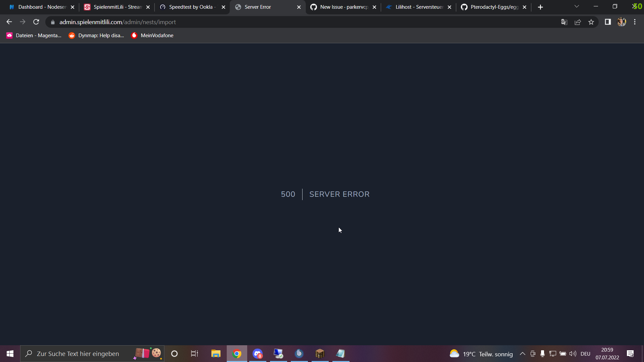Open Task View from the taskbar

point(194,354)
